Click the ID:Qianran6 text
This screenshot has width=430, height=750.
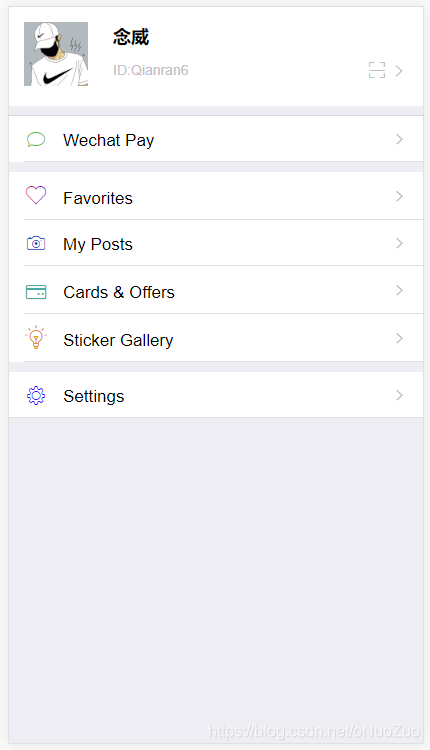pos(151,70)
